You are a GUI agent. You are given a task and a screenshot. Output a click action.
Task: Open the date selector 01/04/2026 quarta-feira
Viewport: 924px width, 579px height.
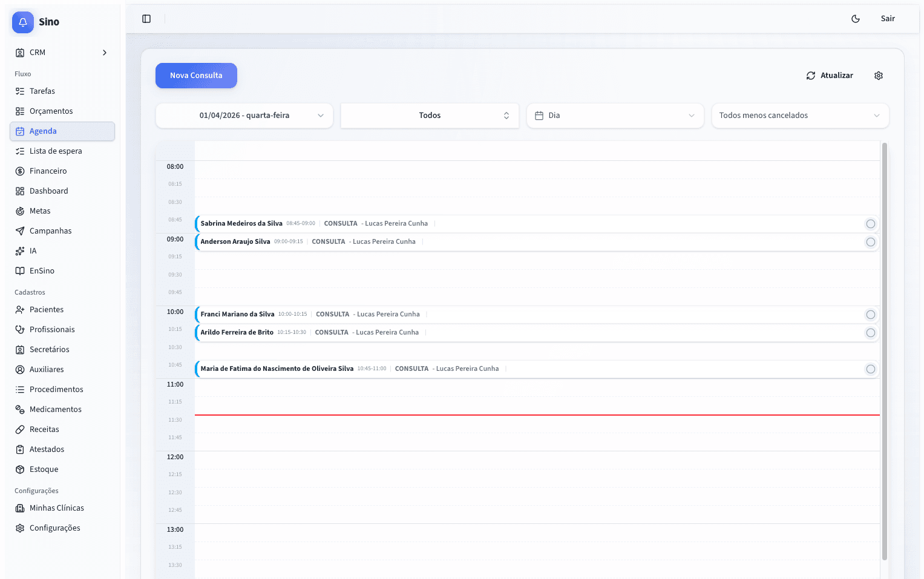pos(244,116)
